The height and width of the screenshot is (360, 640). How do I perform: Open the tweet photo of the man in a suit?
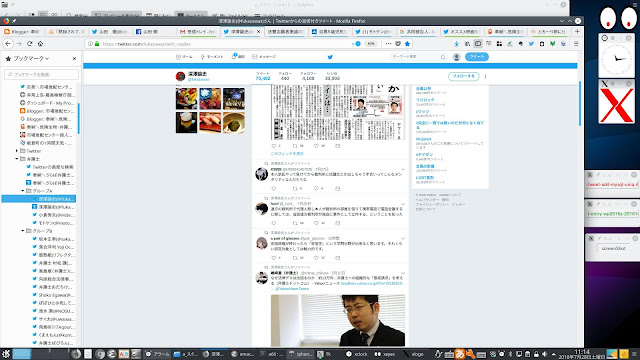(x=338, y=320)
